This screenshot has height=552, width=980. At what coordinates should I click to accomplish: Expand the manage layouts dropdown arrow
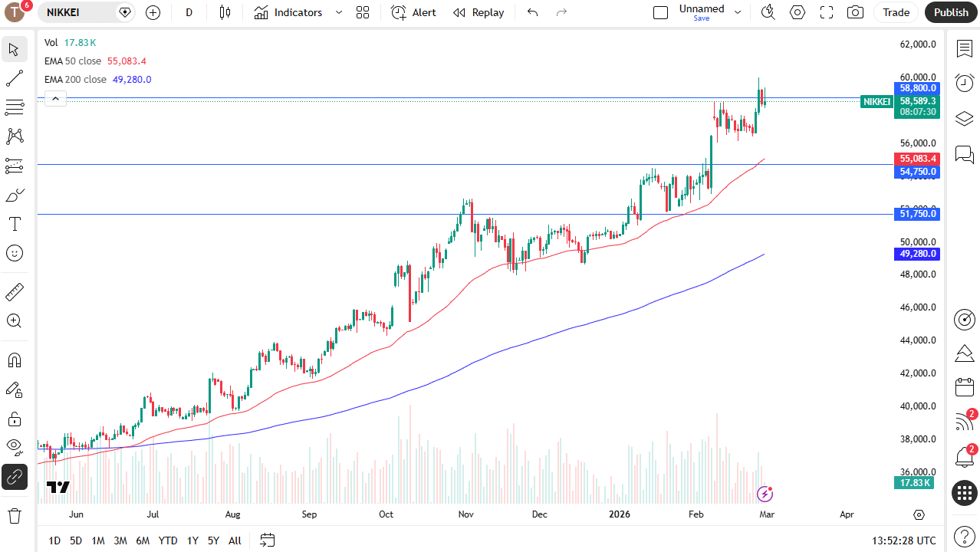point(738,12)
